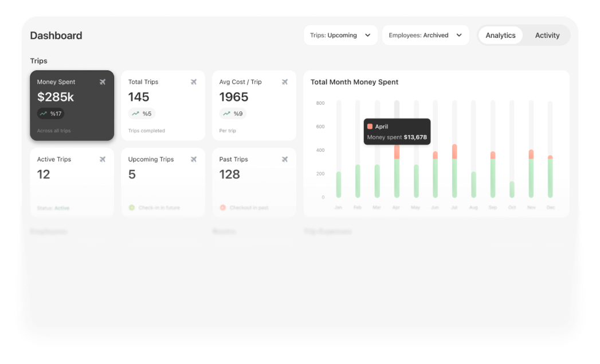Screen dimensions: 600x364
Task: Dismiss the April money spent tooltip
Action: pyautogui.click(x=397, y=131)
